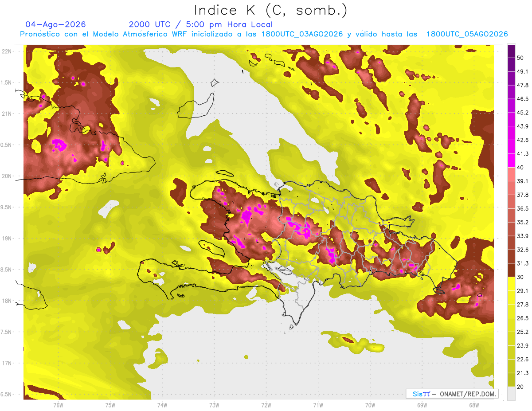Select the '74W' longitude axis label
Image resolution: width=532 pixels, height=411 pixels.
point(162,405)
